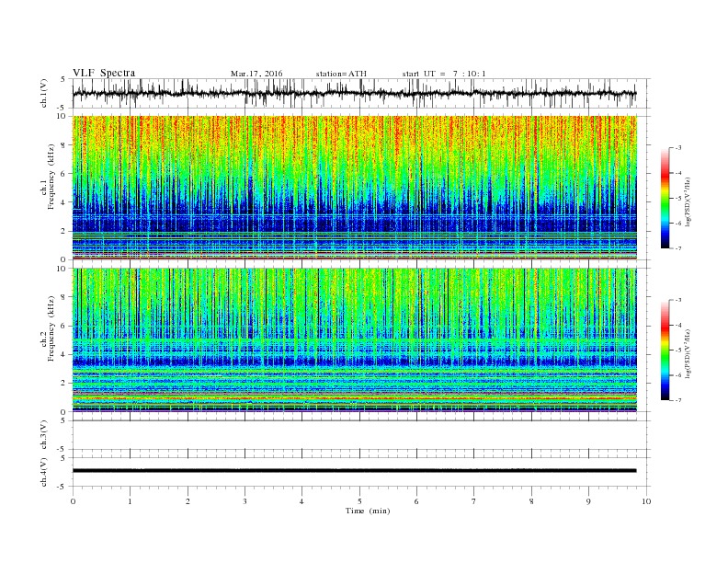Click the ch.1 log(PSD) colorbar label
Viewport: 728px width, 563px height.
pos(688,201)
